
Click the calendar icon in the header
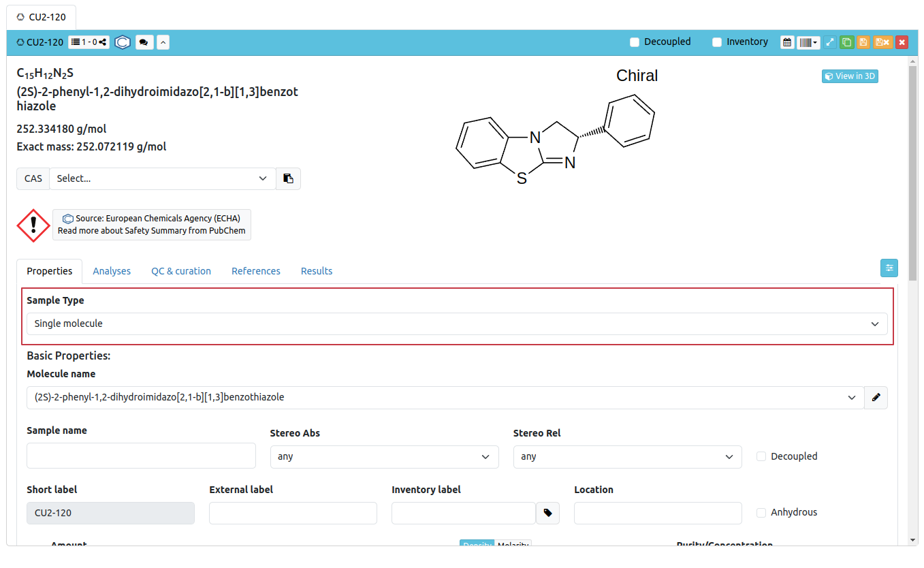point(787,42)
